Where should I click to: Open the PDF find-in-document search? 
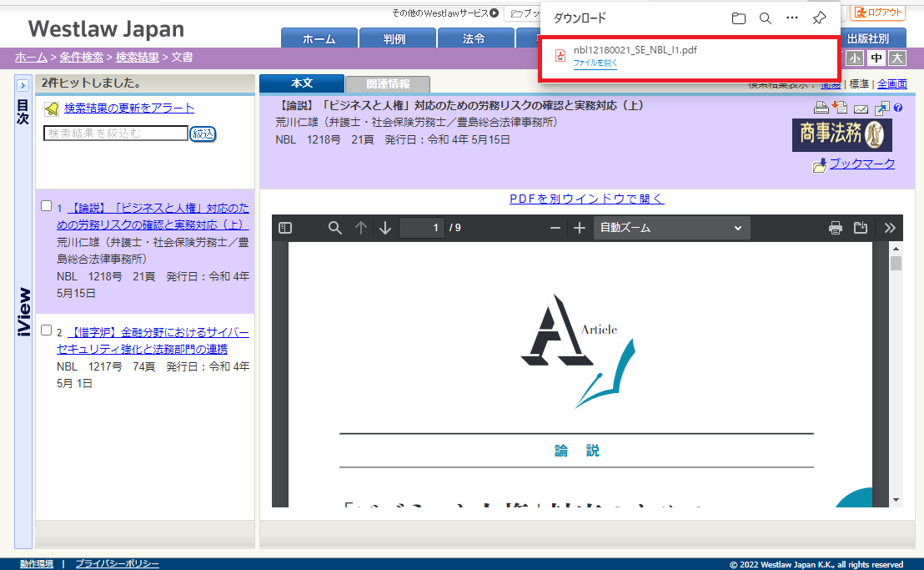pos(334,228)
